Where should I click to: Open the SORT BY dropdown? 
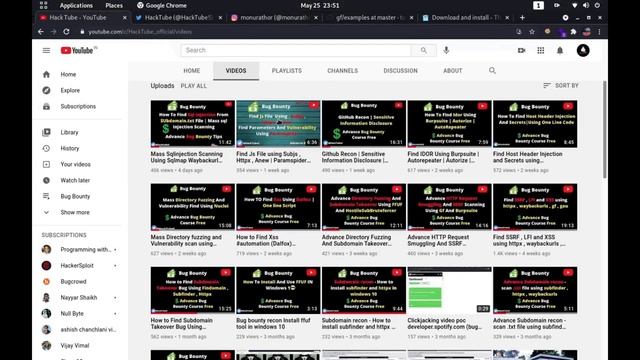coord(561,85)
